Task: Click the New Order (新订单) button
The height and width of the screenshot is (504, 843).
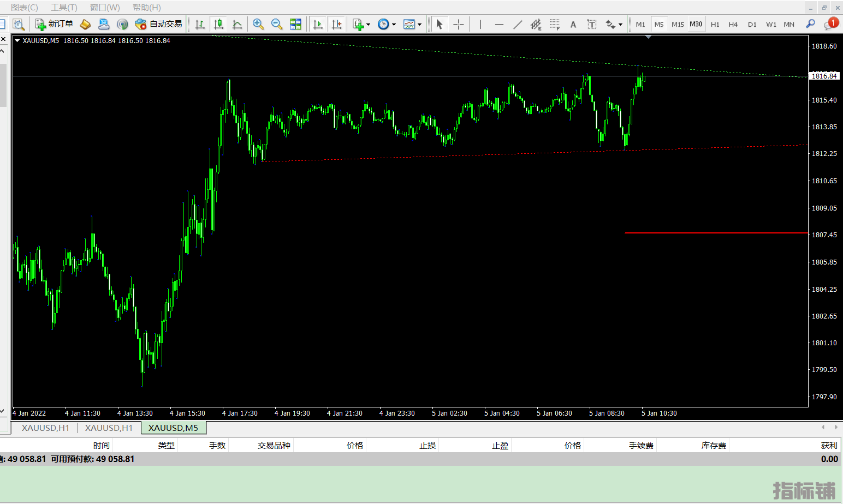Action: (54, 24)
